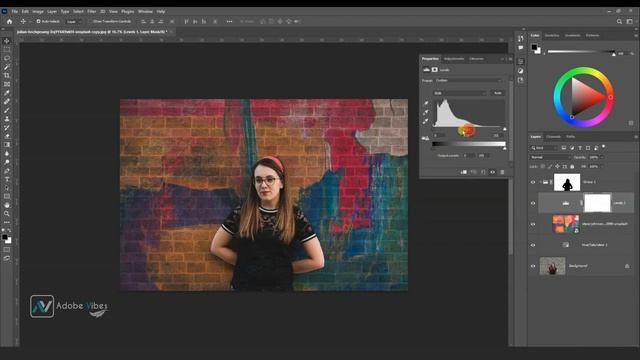Click the Background layer thumbnail
640x360 pixels.
tap(552, 266)
